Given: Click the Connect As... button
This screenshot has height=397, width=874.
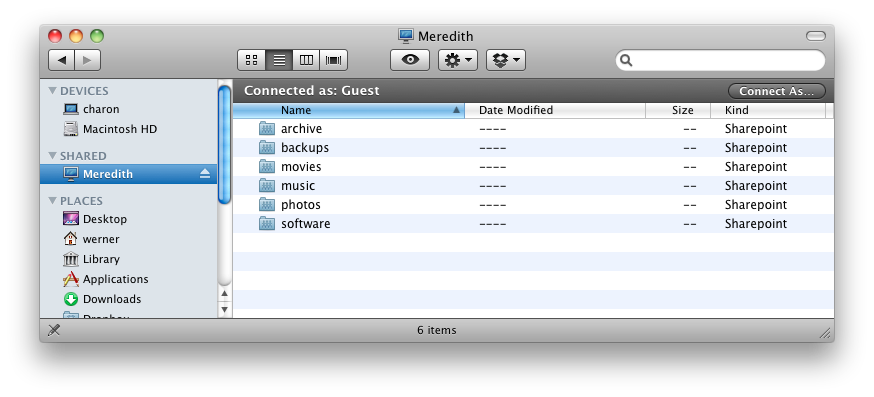Looking at the screenshot, I should pos(776,91).
